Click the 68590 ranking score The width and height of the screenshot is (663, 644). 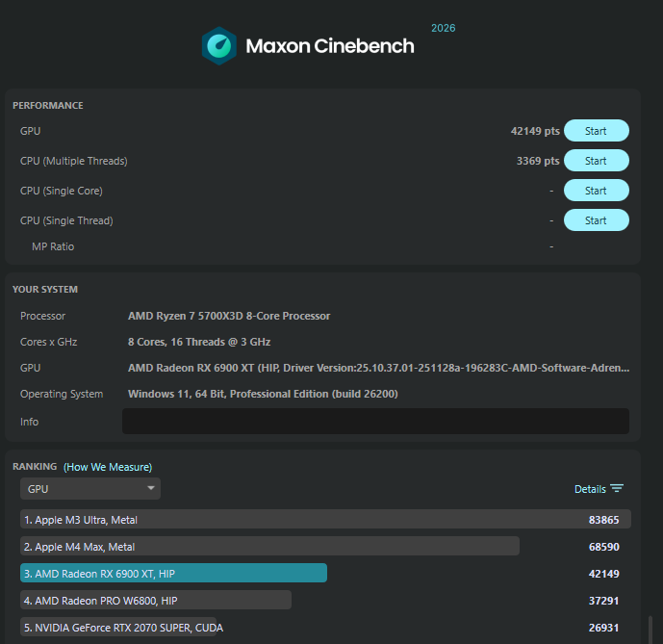click(603, 547)
